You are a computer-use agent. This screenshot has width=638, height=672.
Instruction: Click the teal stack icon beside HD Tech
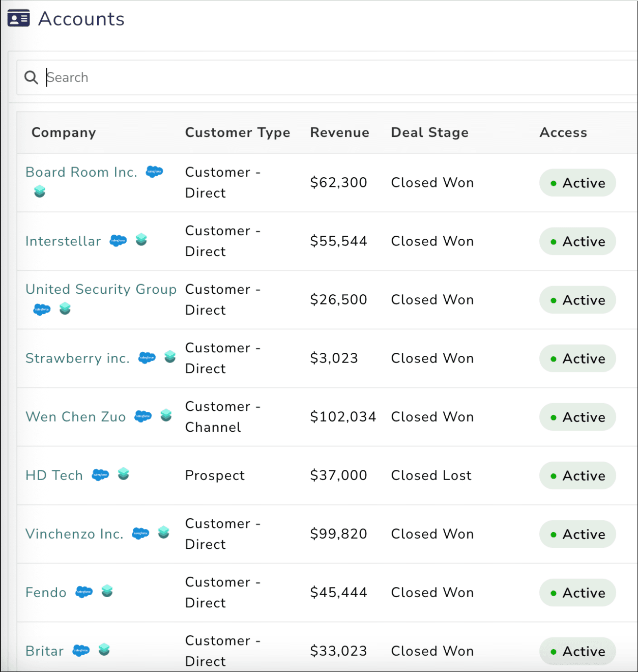124,474
